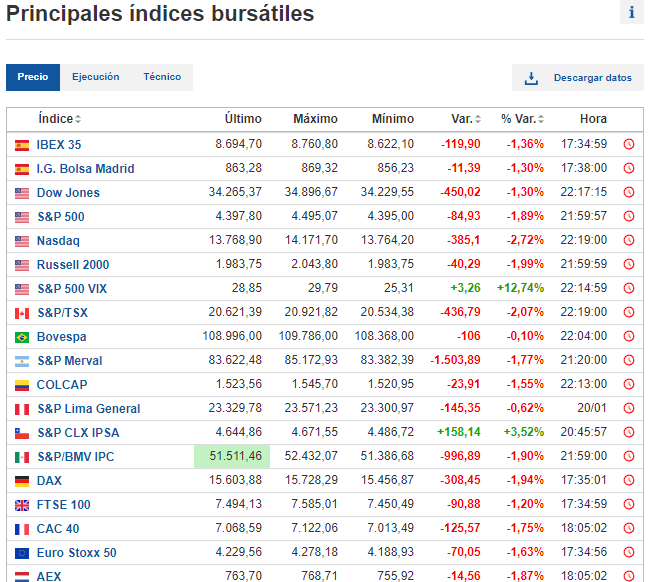Viewport: 656px width, 582px height.
Task: Switch to the Técnico tab
Action: (x=162, y=77)
